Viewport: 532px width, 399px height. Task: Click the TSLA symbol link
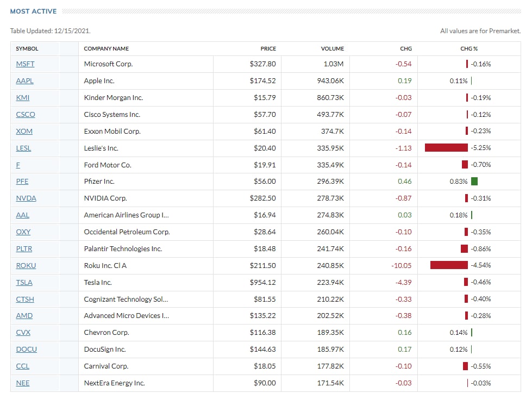[x=24, y=282]
